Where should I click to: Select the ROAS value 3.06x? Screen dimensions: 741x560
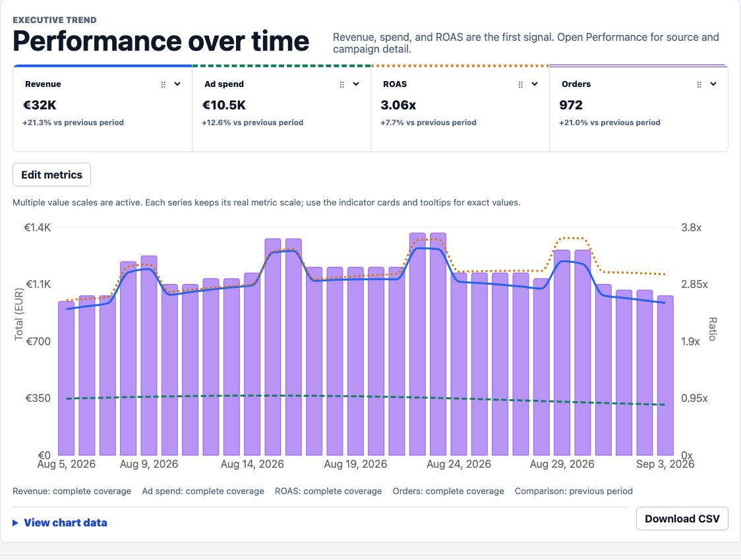click(398, 105)
